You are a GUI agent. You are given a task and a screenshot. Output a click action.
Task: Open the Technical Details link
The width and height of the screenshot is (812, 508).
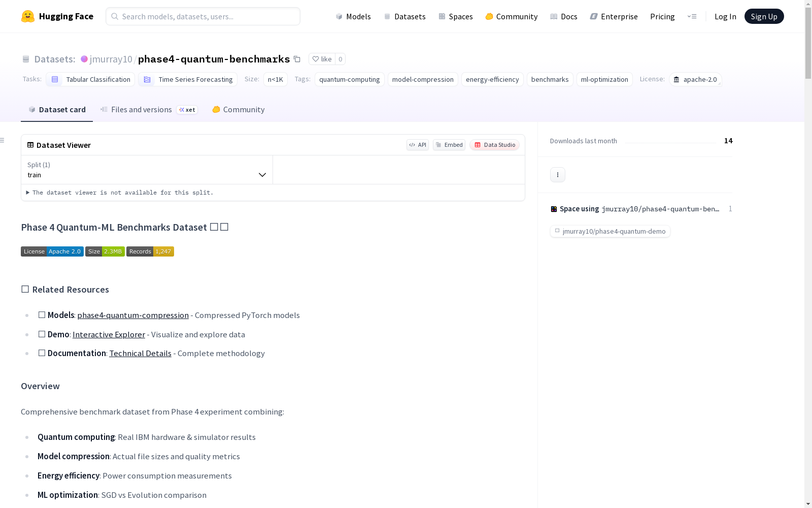pos(140,354)
